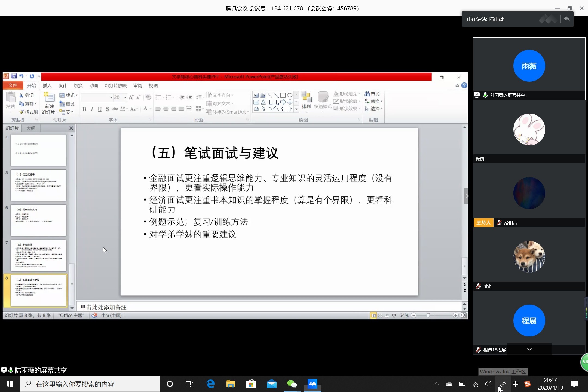Click the Format Painter brush icon
The height and width of the screenshot is (392, 588).
click(22, 112)
